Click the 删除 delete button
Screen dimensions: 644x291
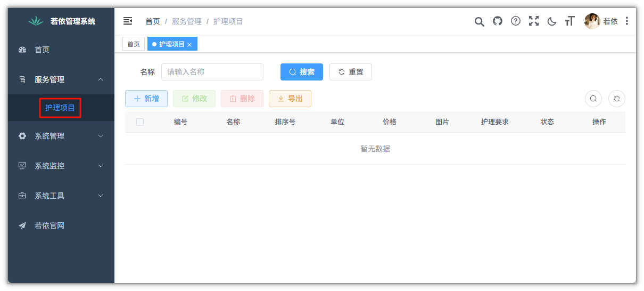click(x=242, y=99)
